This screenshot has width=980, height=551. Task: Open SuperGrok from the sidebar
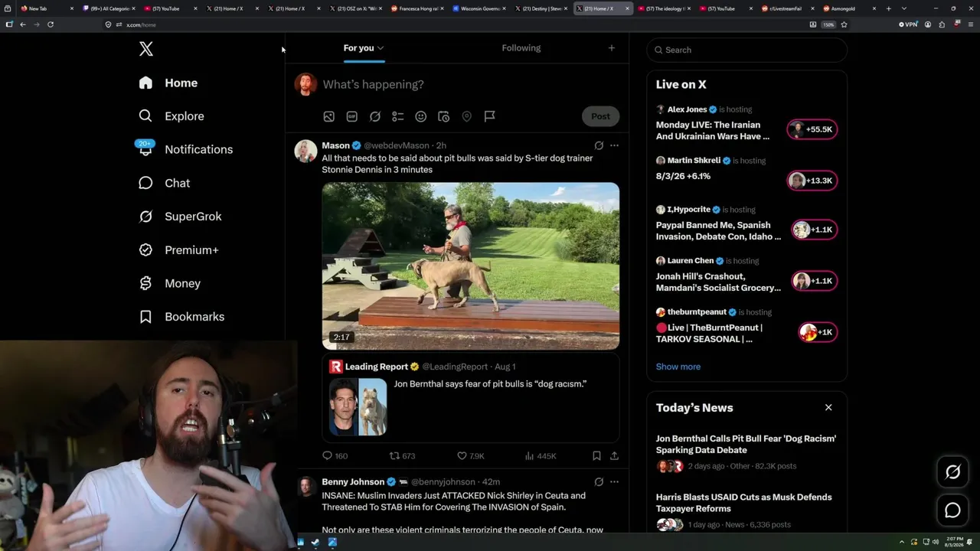[x=180, y=217]
